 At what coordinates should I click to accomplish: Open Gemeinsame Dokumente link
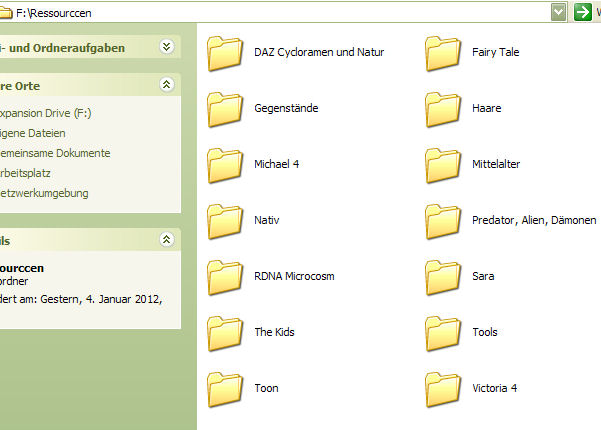(x=55, y=153)
